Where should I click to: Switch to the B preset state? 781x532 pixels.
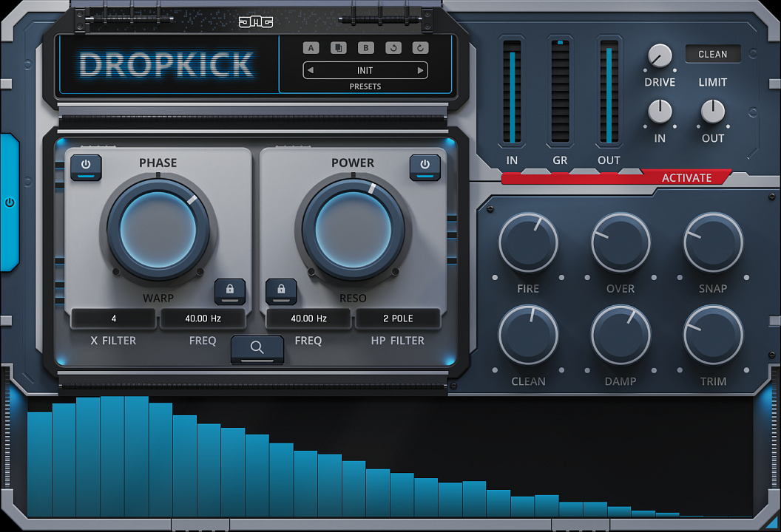pyautogui.click(x=365, y=48)
